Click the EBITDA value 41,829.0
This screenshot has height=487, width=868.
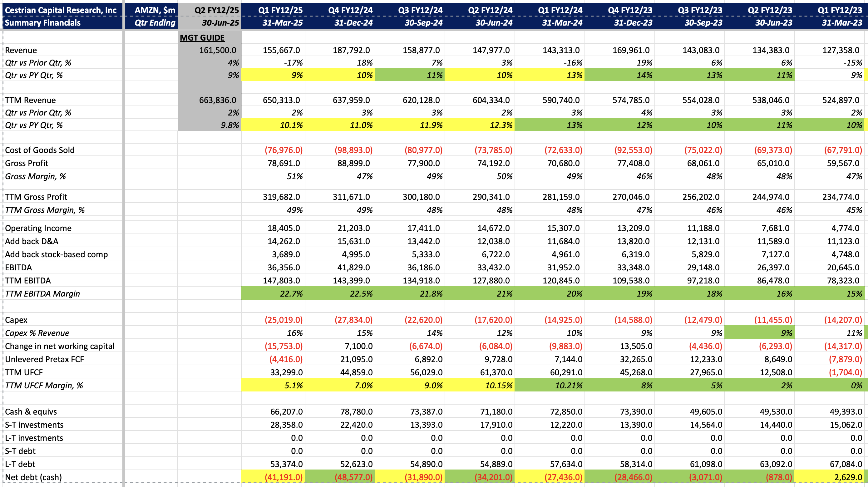pos(353,268)
